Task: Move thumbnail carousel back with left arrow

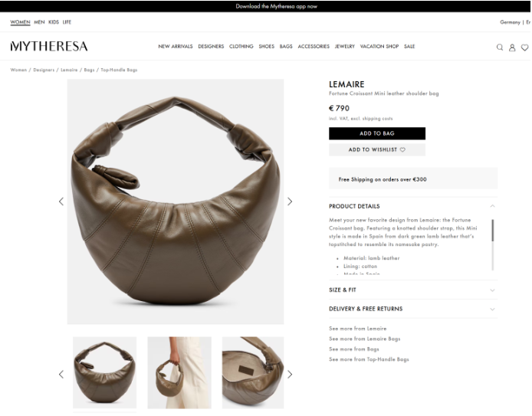Action: pyautogui.click(x=61, y=375)
